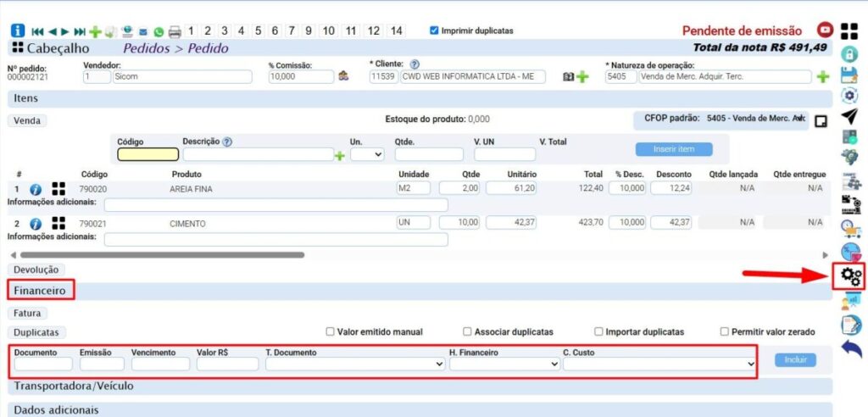Click the Venda button
The height and width of the screenshot is (417, 868).
point(27,120)
